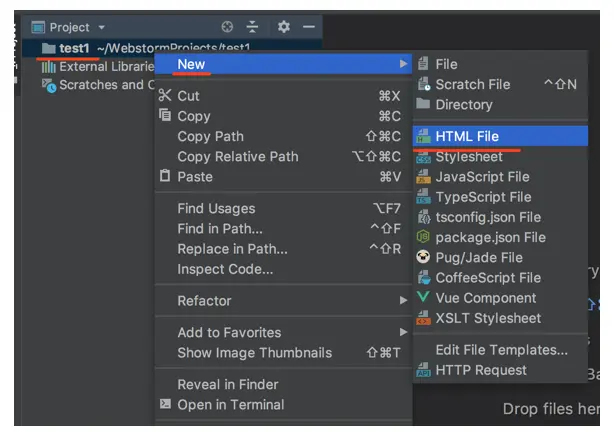Click the Scratches clock icon
The width and height of the screenshot is (614, 432).
[49, 85]
